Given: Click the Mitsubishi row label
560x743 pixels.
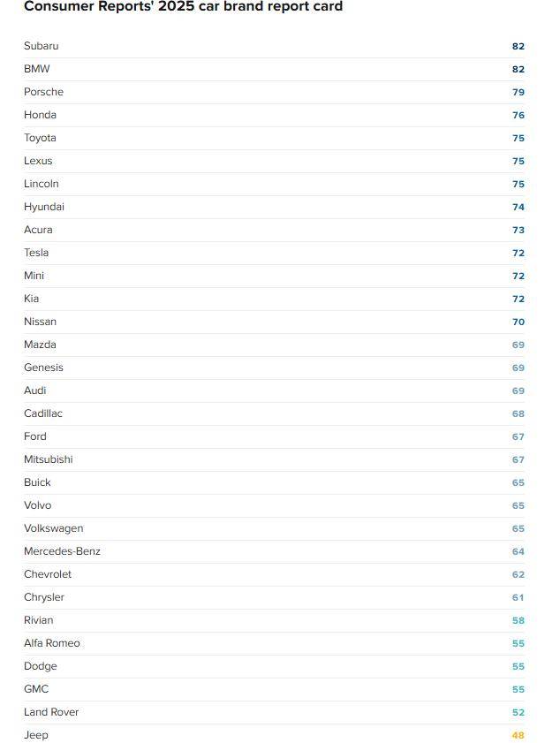Looking at the screenshot, I should click(x=49, y=459).
